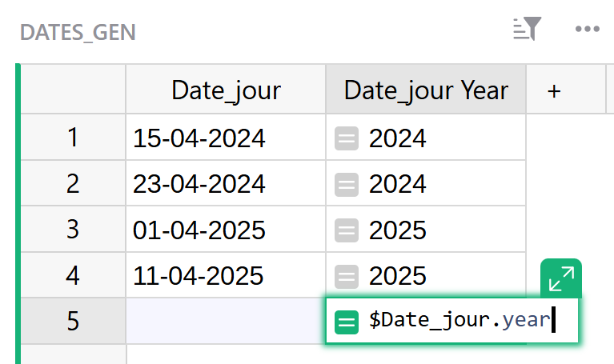Click the formula icon beside 2025 in row 3
The width and height of the screenshot is (614, 364).
[x=347, y=230]
